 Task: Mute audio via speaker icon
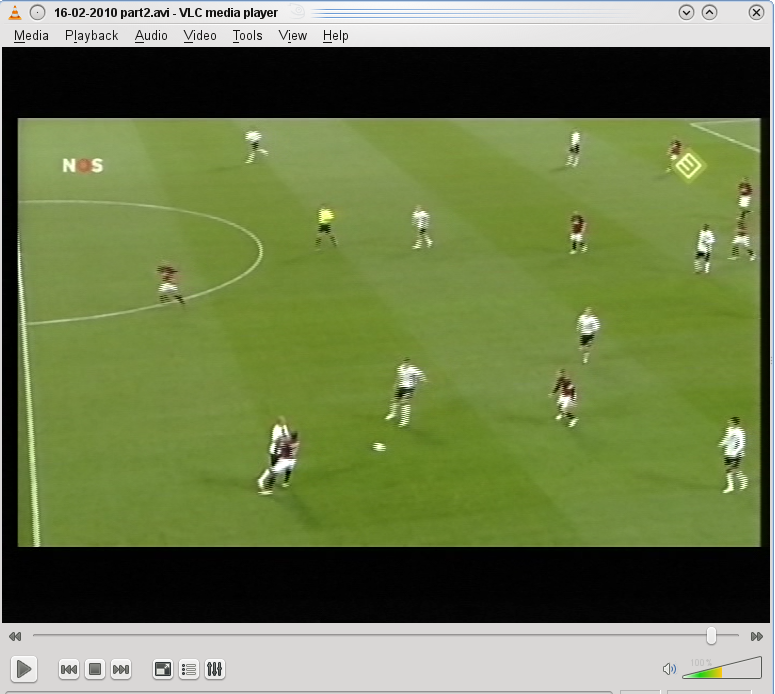click(x=669, y=669)
